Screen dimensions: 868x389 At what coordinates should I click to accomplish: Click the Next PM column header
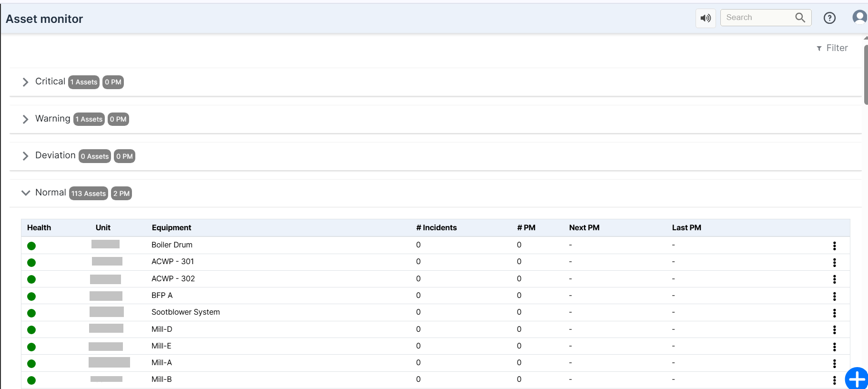click(584, 228)
